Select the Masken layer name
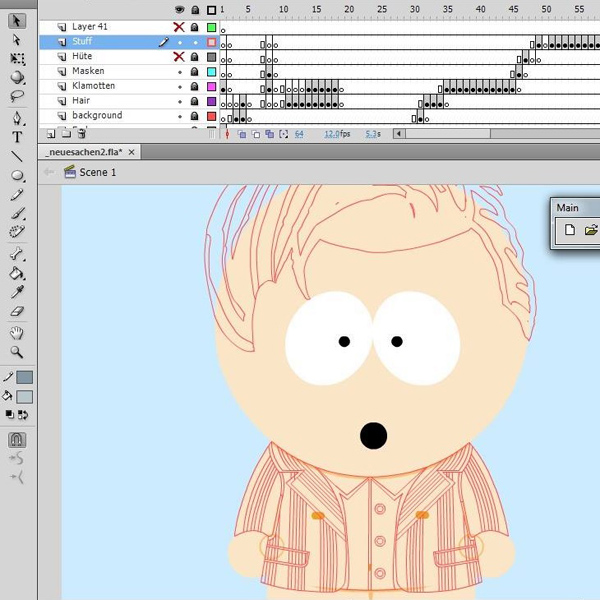600x600 pixels. pos(88,71)
